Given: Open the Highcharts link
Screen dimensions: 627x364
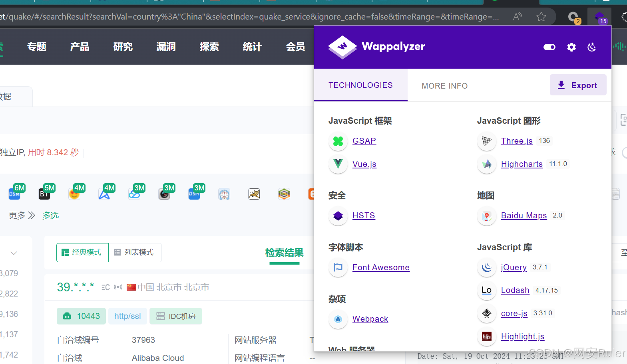Looking at the screenshot, I should click(x=522, y=164).
